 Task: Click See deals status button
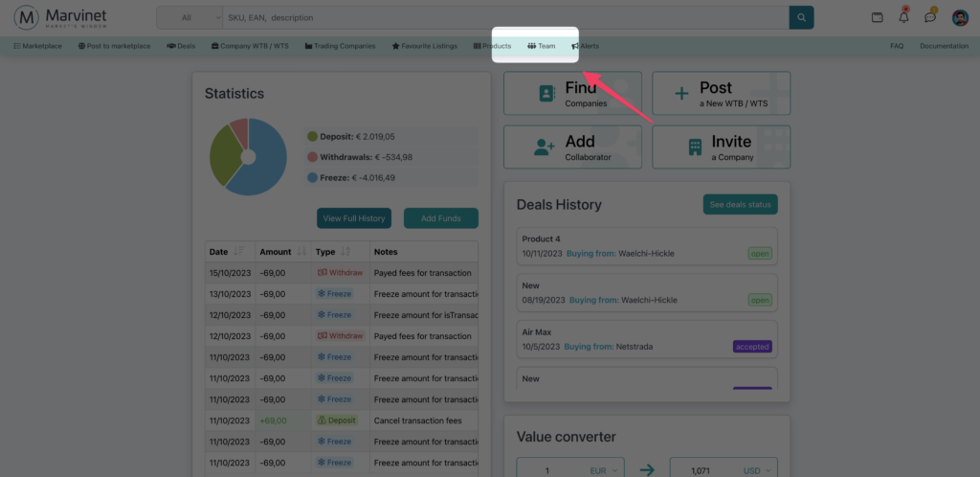740,204
